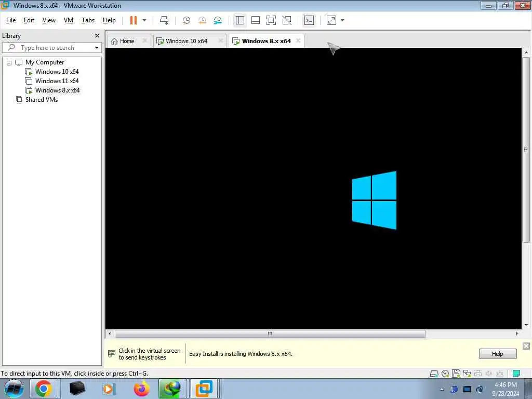This screenshot has width=532, height=399.
Task: Click the USB device status icon
Action: click(500, 374)
